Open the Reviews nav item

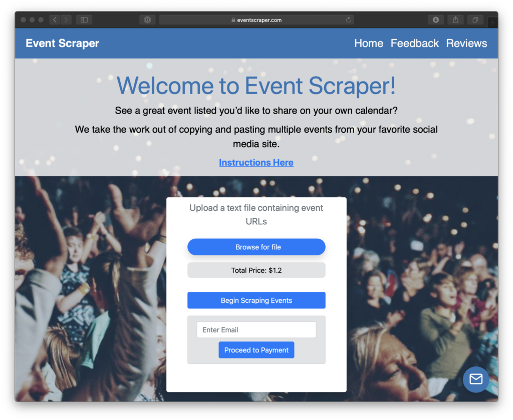(x=466, y=43)
